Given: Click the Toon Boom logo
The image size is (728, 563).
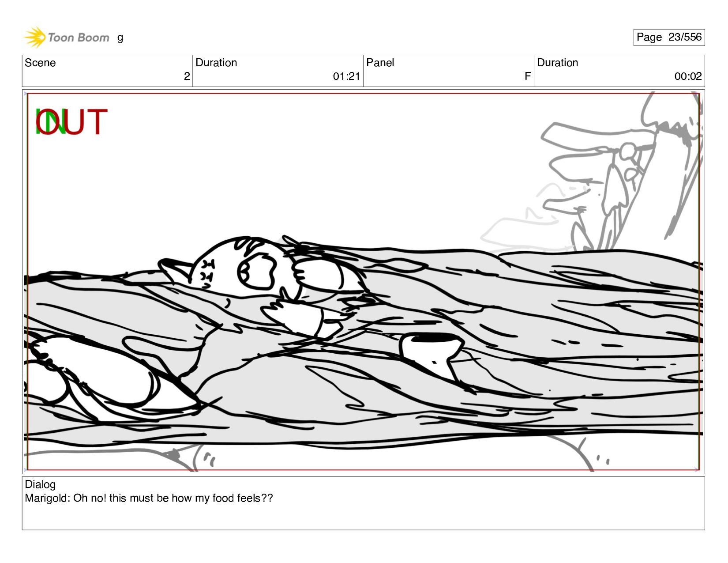Looking at the screenshot, I should (66, 38).
